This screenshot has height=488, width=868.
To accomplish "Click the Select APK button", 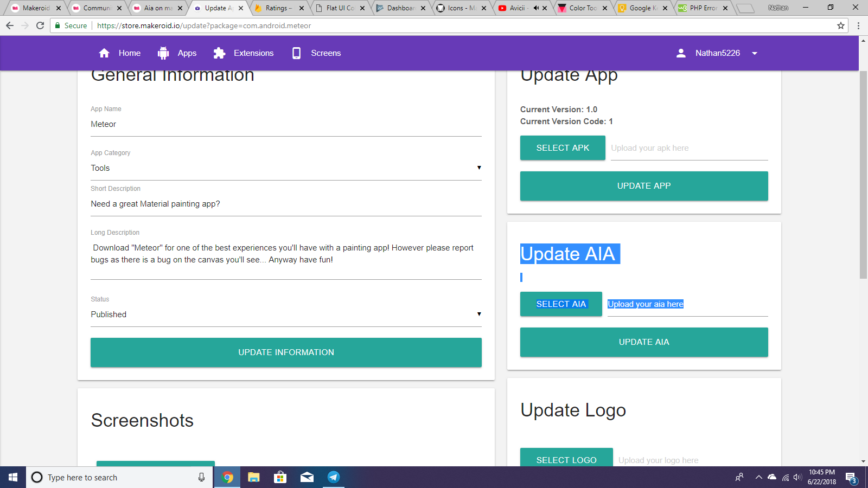I will pos(563,148).
